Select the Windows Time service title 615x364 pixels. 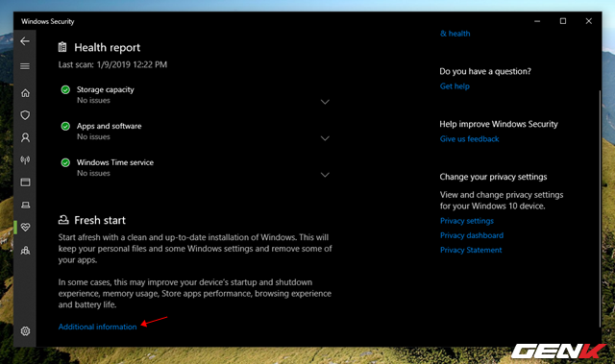point(115,162)
